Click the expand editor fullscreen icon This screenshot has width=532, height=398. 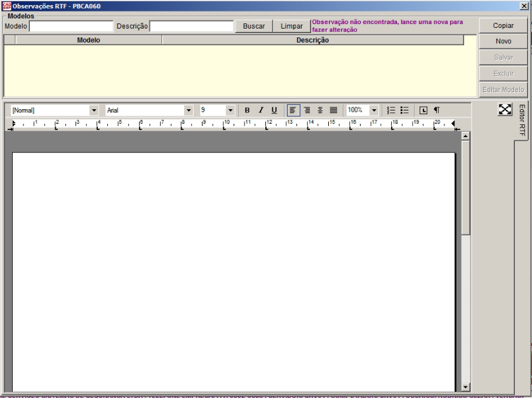(x=505, y=109)
